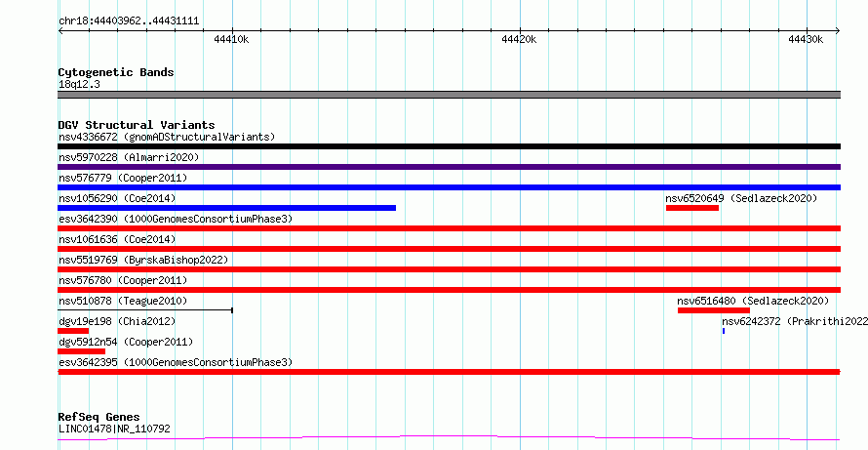
Task: Click the chr18:44403962..44431111 coordinates text
Action: coord(129,21)
